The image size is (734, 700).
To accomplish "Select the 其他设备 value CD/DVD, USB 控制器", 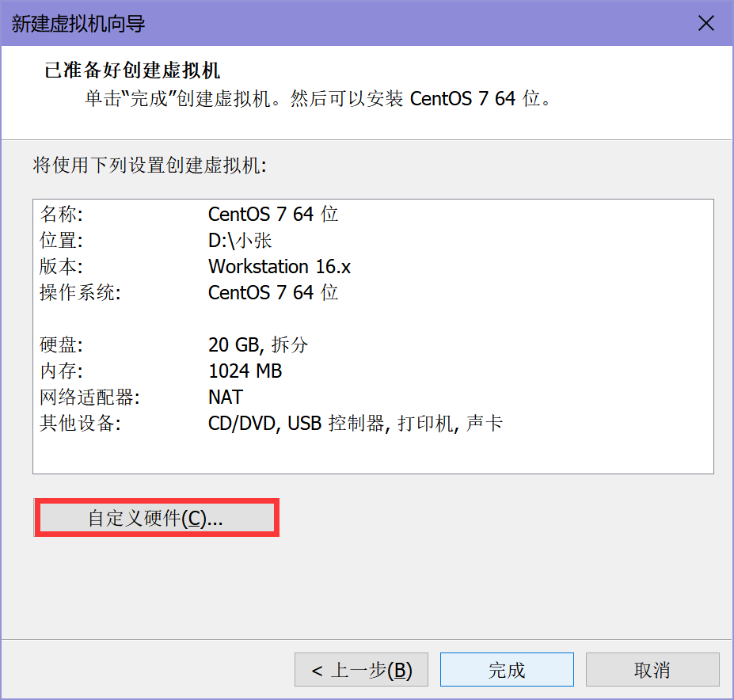I will pyautogui.click(x=296, y=424).
